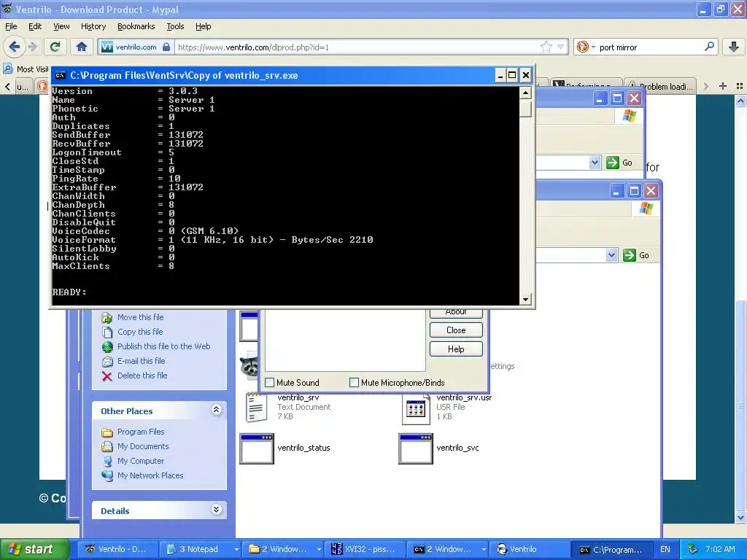The image size is (747, 560).
Task: Open the browser downloads arrow icon
Action: tap(734, 47)
